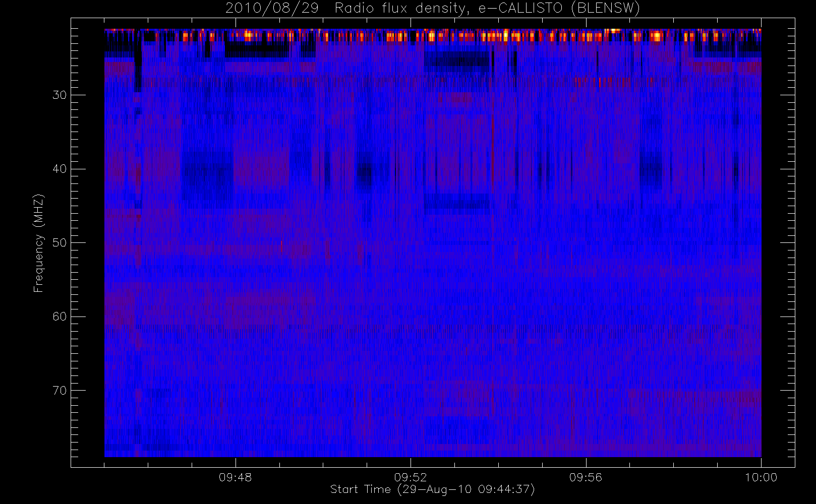Select the 09:48 time tick label
Image resolution: width=816 pixels, height=504 pixels.
click(235, 477)
